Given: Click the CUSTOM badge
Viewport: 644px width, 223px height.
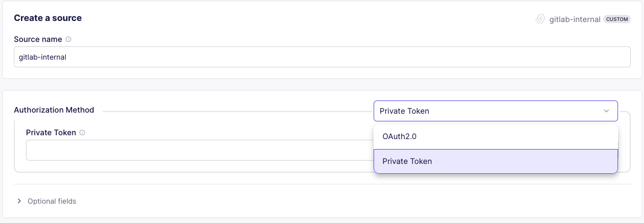Looking at the screenshot, I should pos(617,19).
